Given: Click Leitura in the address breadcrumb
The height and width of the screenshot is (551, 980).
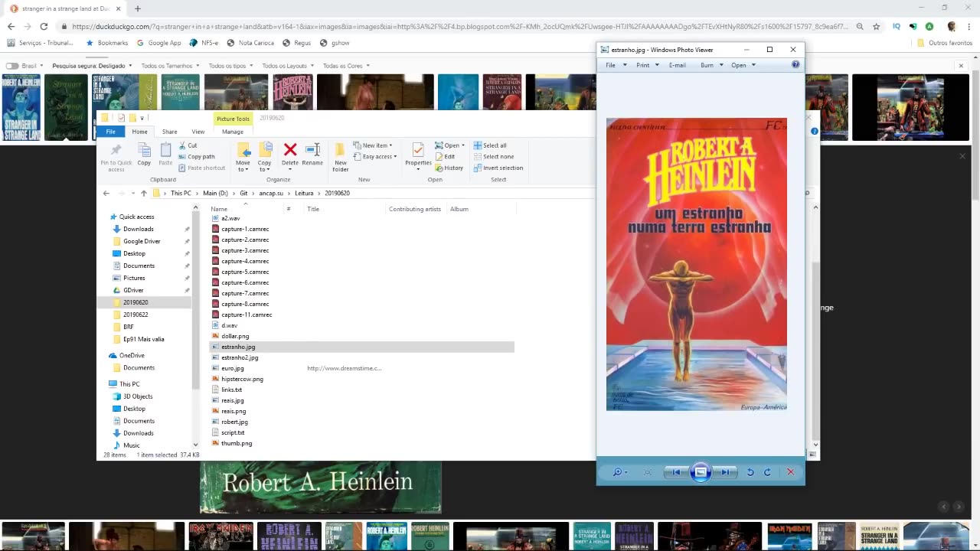Looking at the screenshot, I should click(x=304, y=193).
